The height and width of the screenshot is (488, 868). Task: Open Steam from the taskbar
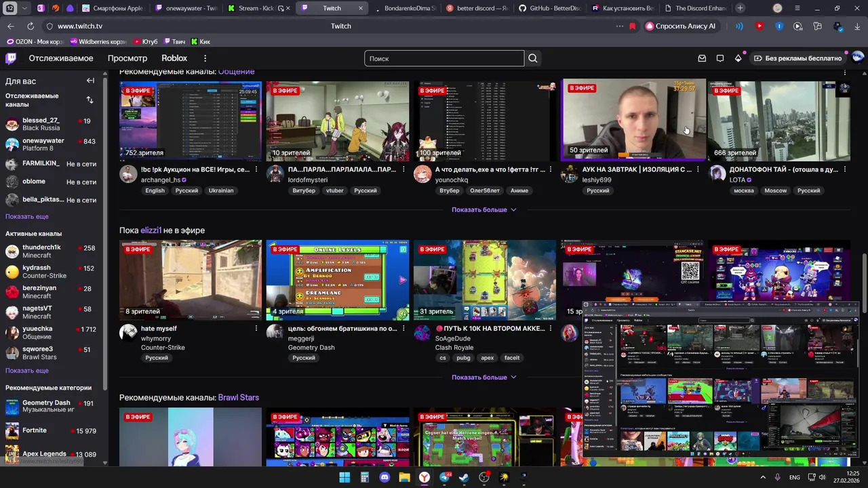[464, 477]
